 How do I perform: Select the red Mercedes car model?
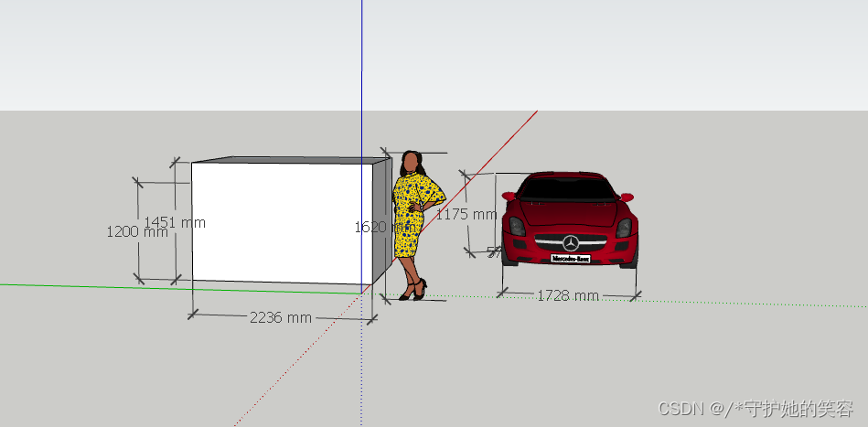570,219
